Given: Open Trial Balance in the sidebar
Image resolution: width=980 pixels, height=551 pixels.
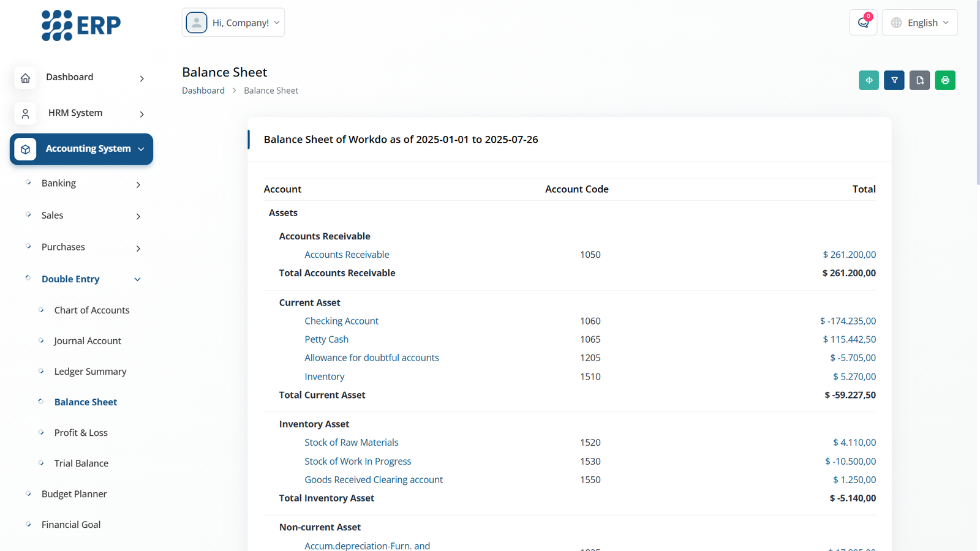Looking at the screenshot, I should 81,463.
